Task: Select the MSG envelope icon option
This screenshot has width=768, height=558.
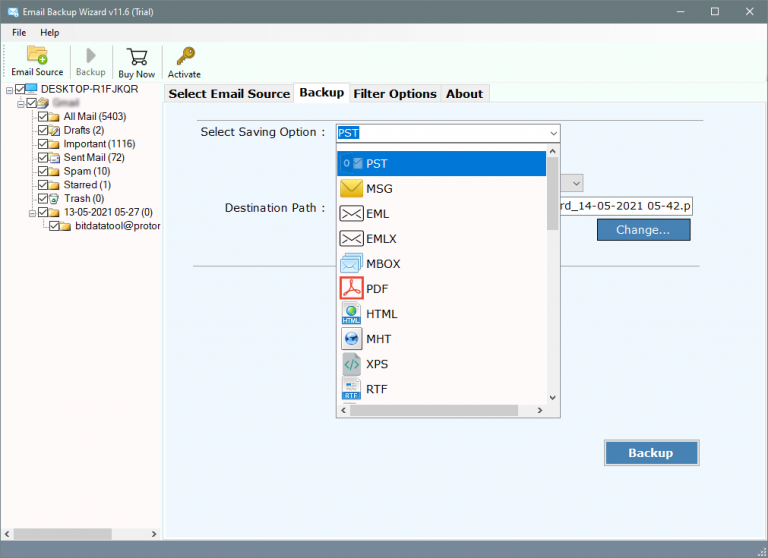Action: coord(351,188)
